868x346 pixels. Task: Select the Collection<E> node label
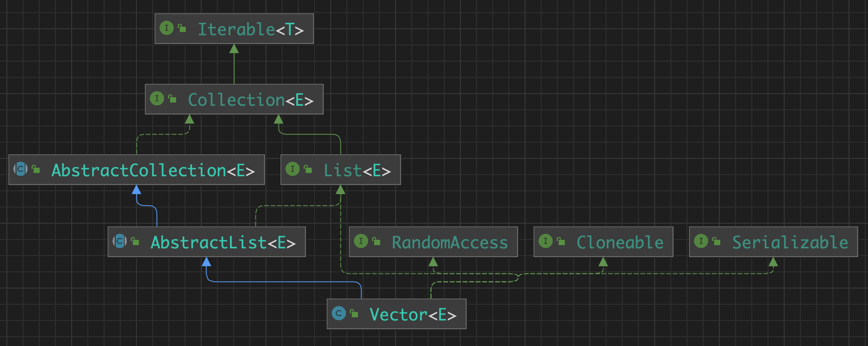[251, 100]
